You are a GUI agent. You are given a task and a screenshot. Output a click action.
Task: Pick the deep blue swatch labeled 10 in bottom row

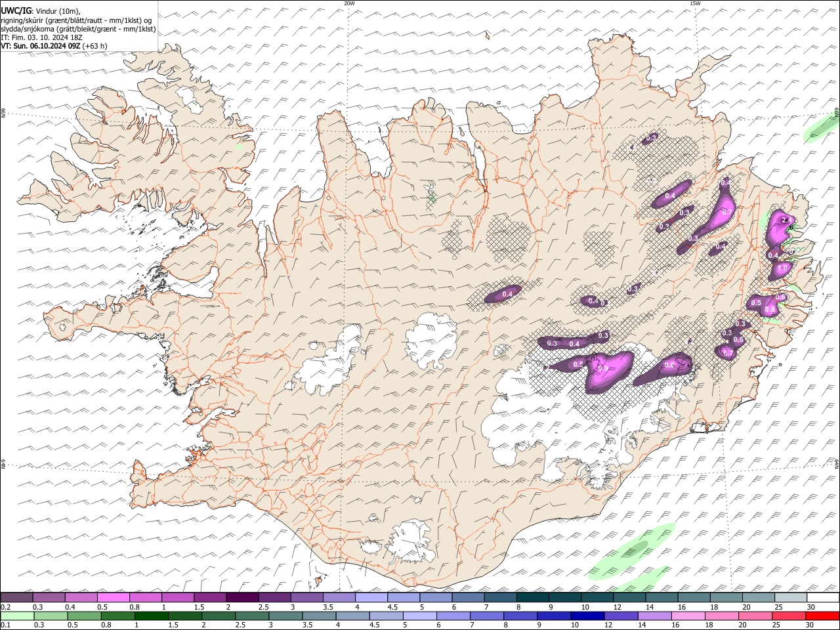[587, 616]
